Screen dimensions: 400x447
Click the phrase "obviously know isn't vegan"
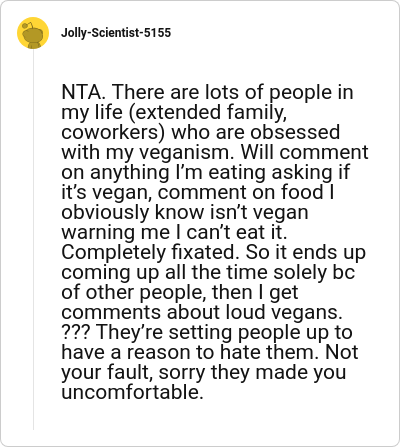[x=185, y=212]
